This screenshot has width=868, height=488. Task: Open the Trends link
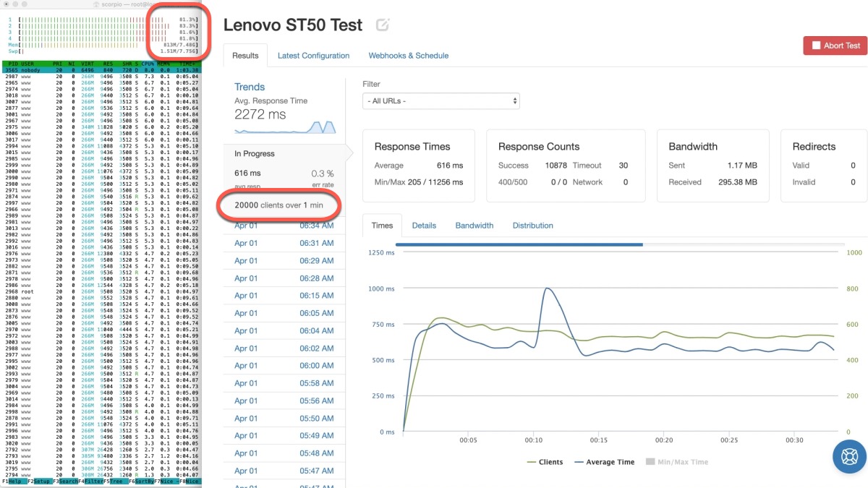pyautogui.click(x=250, y=87)
